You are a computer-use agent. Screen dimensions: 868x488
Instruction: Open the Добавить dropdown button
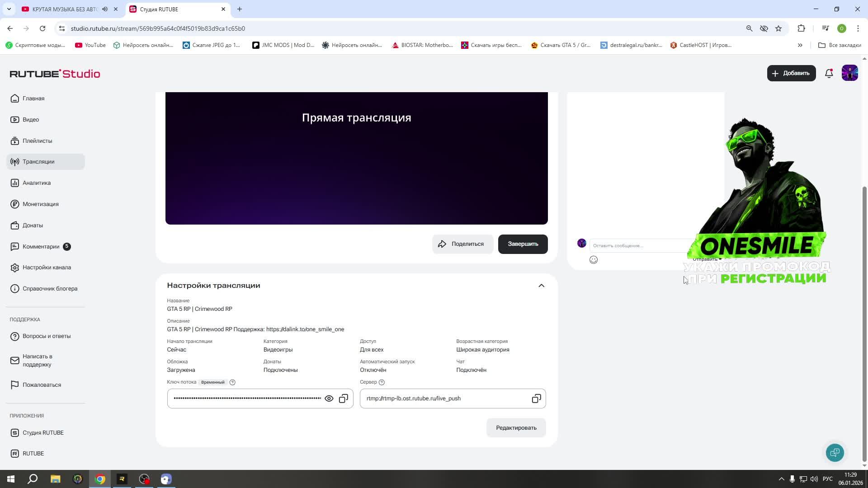791,73
